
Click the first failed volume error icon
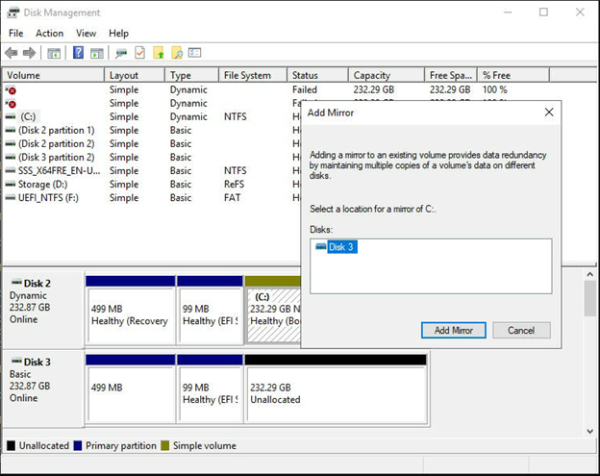11,90
